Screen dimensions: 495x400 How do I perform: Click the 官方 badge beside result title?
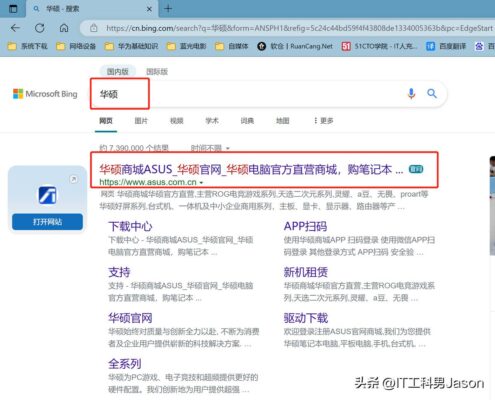pyautogui.click(x=416, y=169)
